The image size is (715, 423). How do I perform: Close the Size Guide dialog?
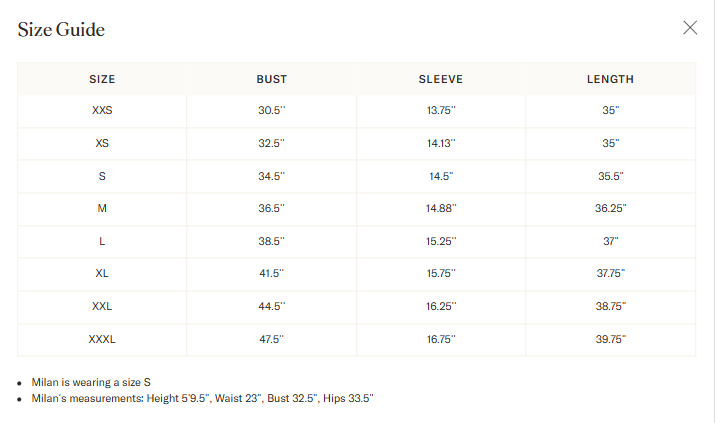(690, 28)
